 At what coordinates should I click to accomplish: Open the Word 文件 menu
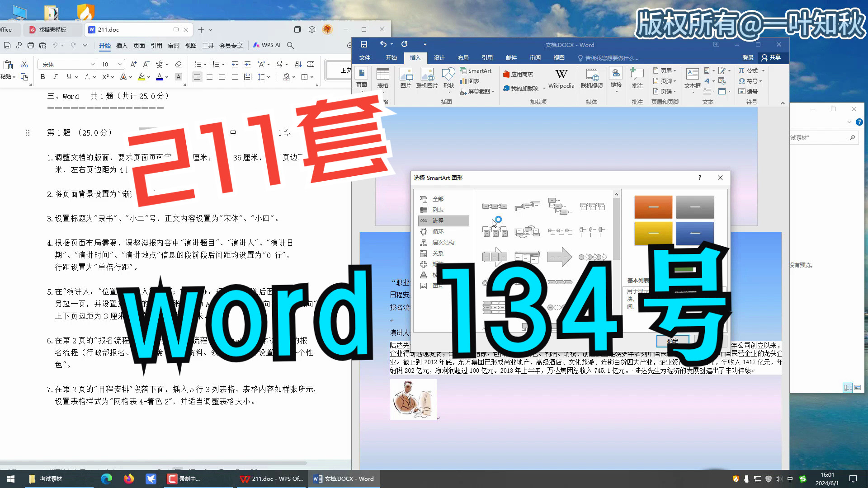(365, 58)
